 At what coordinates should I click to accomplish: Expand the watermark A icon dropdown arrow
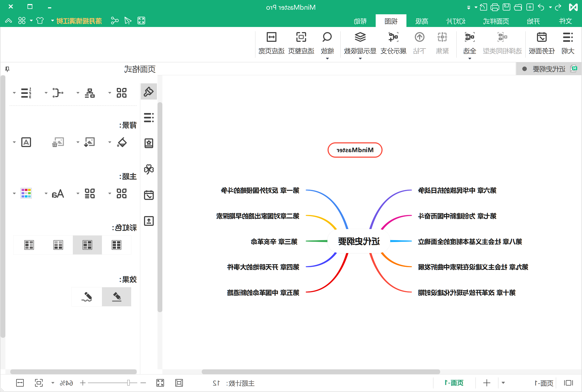click(14, 142)
